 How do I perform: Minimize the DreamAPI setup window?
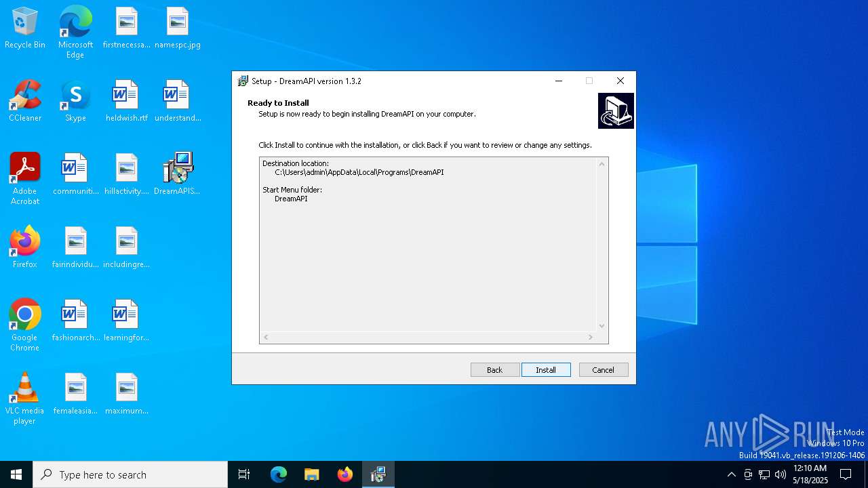point(559,81)
